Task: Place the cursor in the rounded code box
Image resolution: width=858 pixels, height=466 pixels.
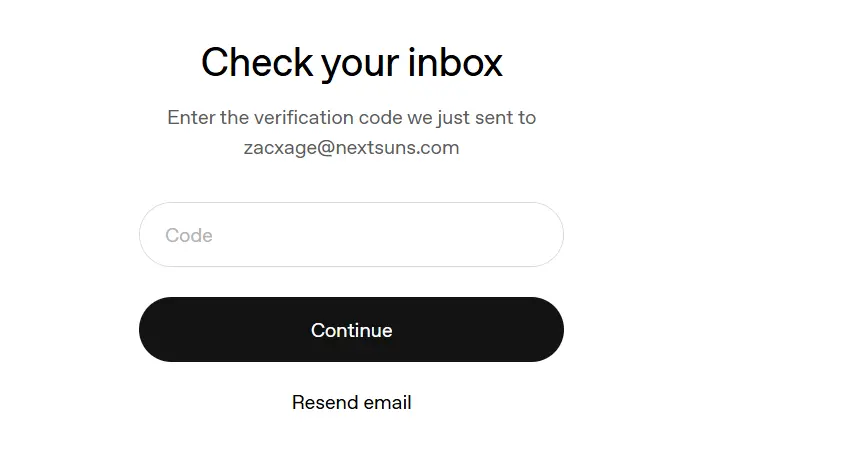Action: tap(351, 235)
